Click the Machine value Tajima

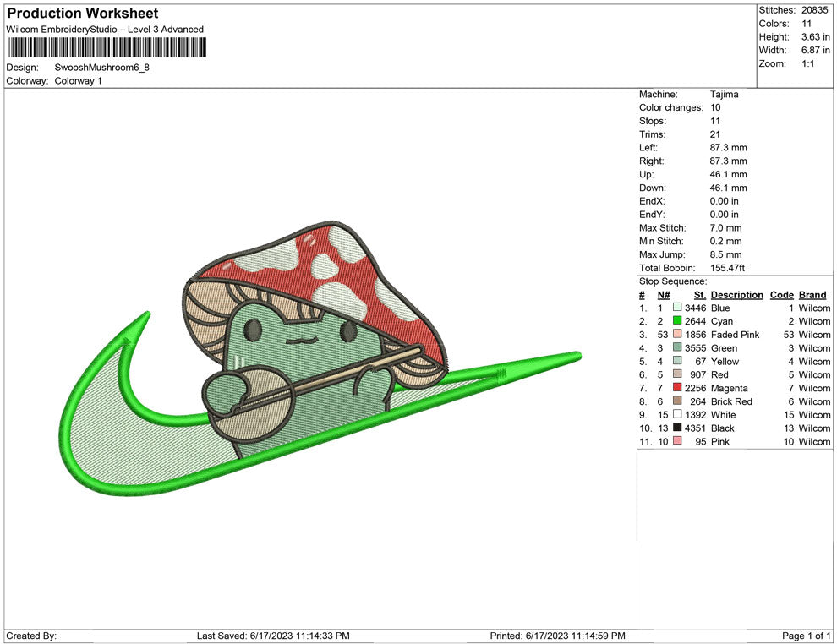coord(724,95)
